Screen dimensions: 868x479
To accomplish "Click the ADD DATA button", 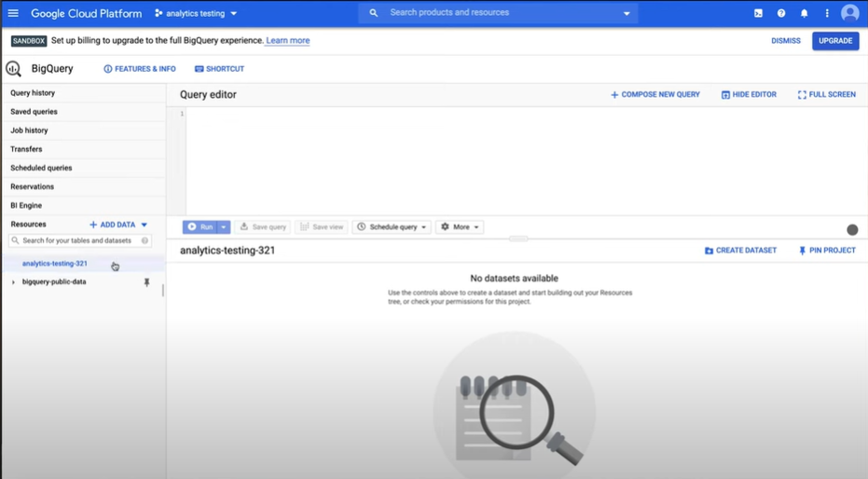I will [117, 225].
